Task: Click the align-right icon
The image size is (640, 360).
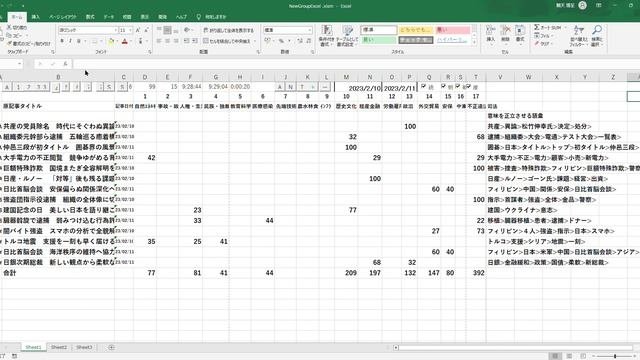Action: (176, 41)
